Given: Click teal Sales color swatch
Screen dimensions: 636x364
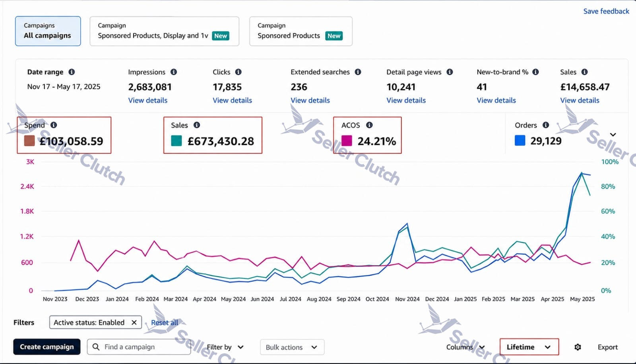Looking at the screenshot, I should 176,141.
